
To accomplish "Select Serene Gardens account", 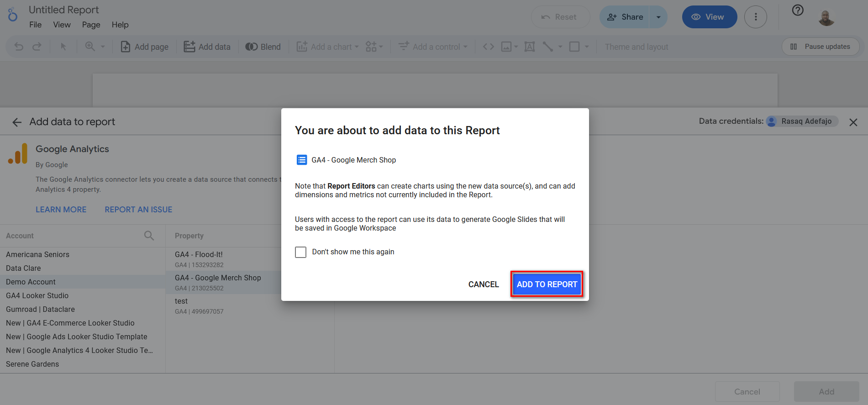I will (x=83, y=364).
